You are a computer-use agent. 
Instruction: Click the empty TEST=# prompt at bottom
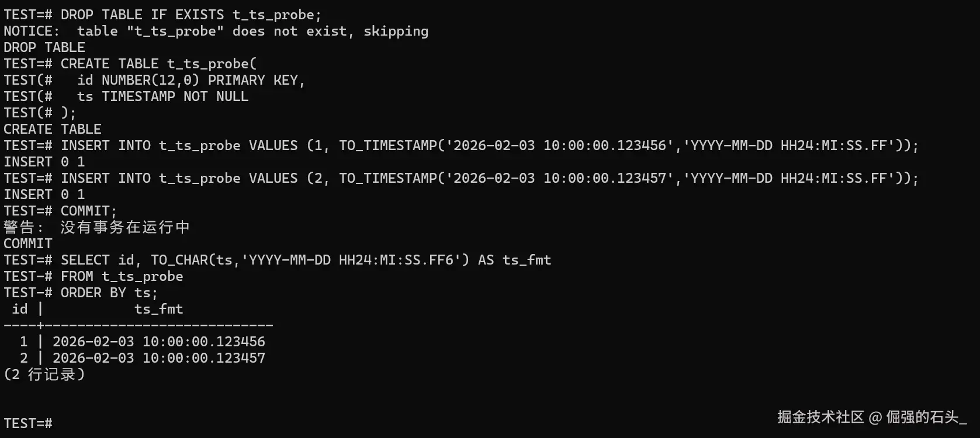coord(28,423)
